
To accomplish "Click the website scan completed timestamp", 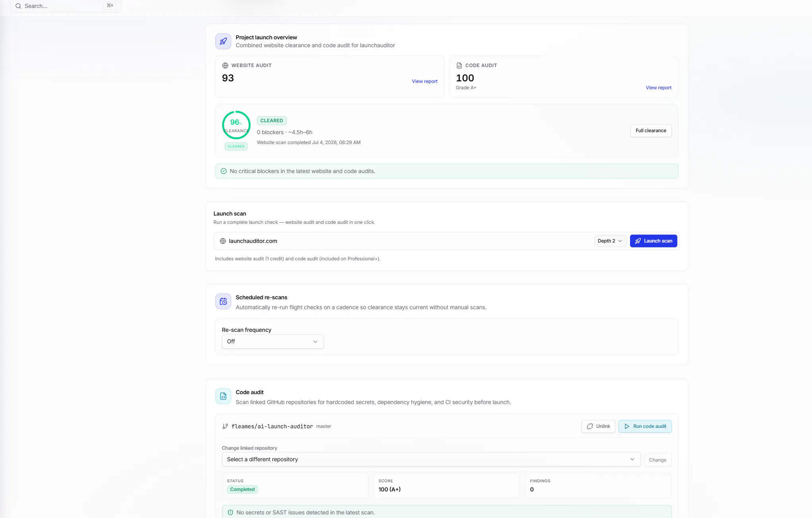I will click(309, 142).
